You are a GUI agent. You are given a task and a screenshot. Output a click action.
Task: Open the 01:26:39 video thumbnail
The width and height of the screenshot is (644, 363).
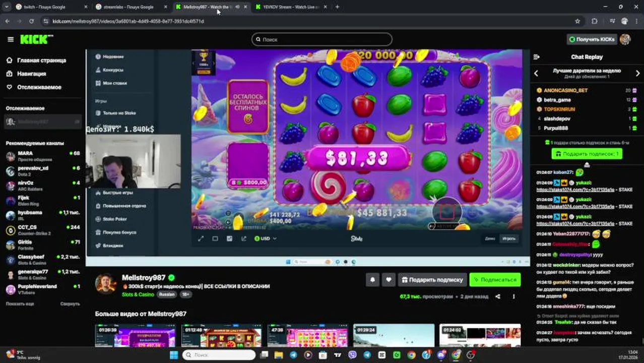[x=136, y=335]
